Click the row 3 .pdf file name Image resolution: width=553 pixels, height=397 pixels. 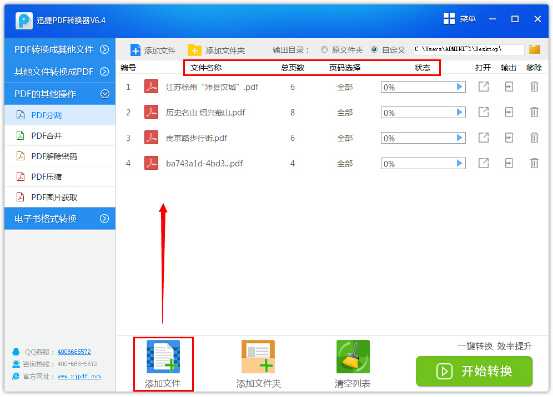point(196,138)
